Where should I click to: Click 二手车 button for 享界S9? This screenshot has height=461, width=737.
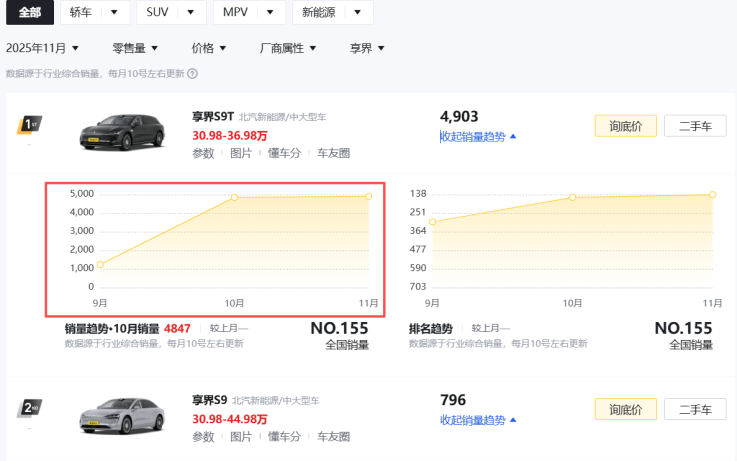695,409
